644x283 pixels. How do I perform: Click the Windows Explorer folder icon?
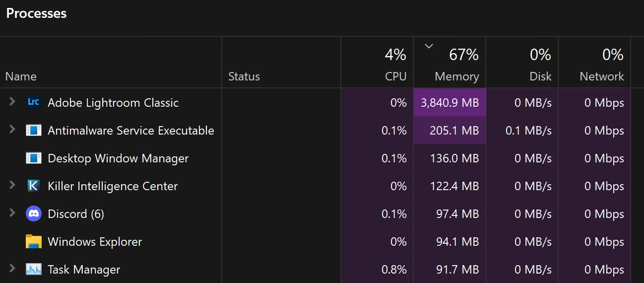[33, 242]
